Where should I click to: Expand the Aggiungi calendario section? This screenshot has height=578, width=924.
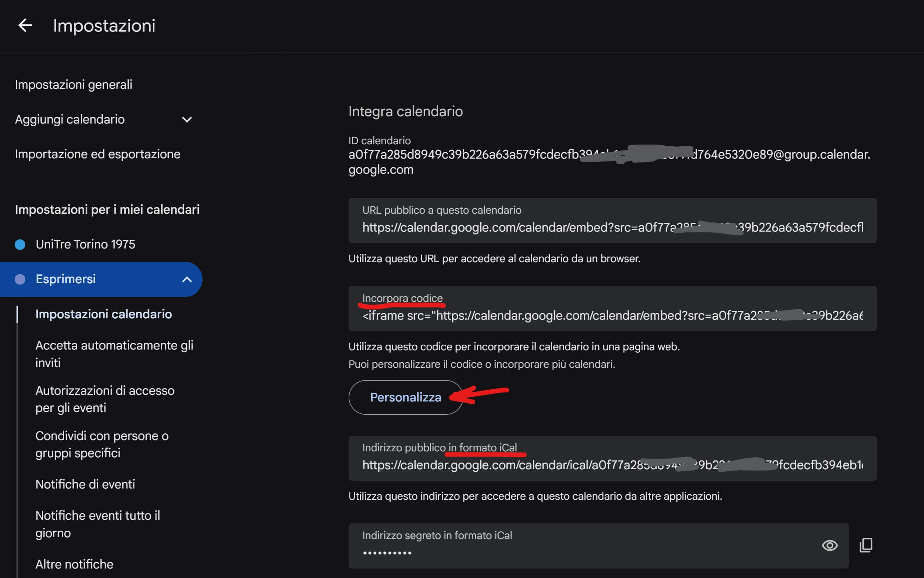(x=186, y=120)
